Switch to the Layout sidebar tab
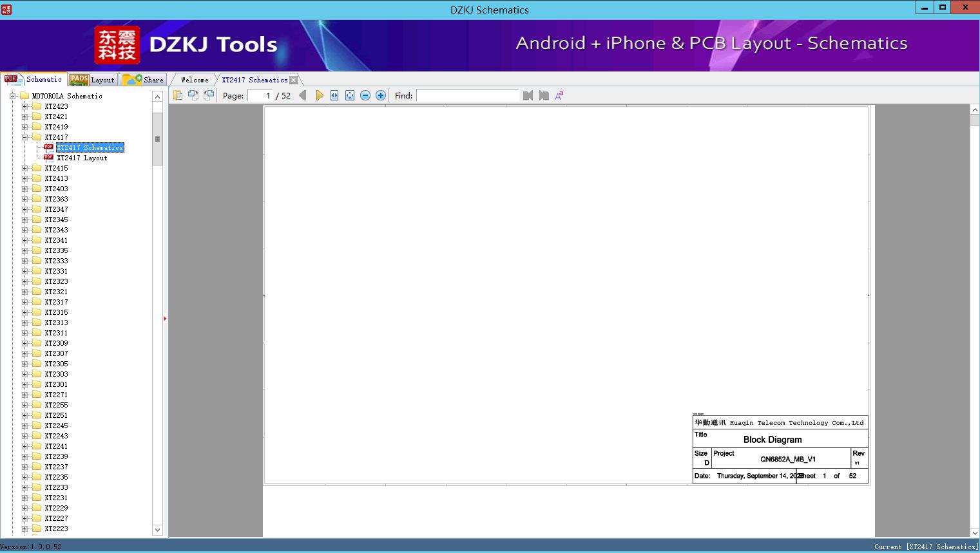Viewport: 980px width, 553px height. tap(92, 79)
